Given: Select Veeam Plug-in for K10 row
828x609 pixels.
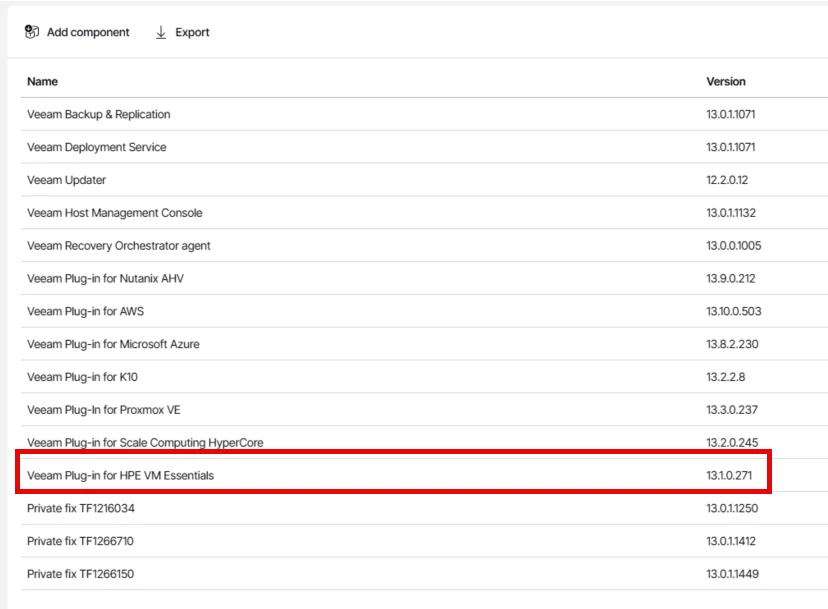Looking at the screenshot, I should click(x=82, y=377).
